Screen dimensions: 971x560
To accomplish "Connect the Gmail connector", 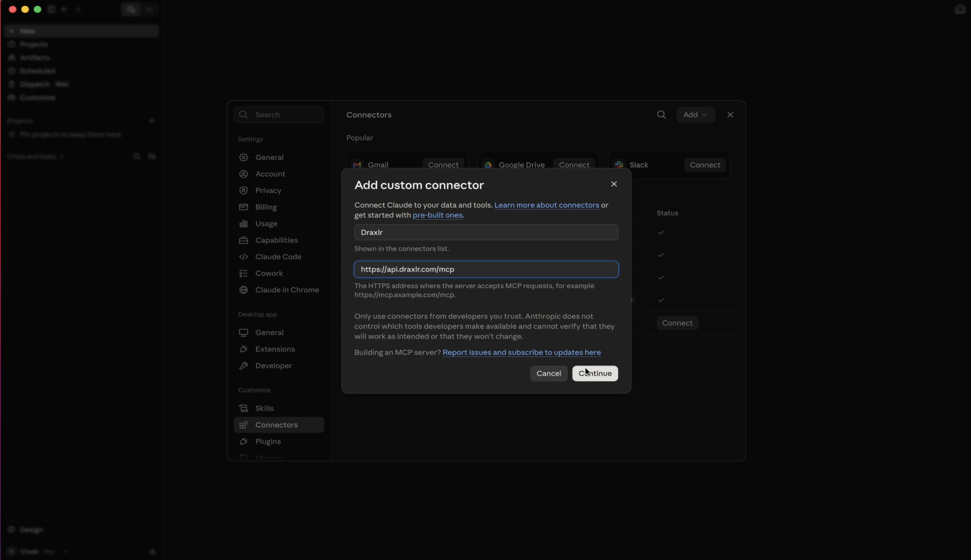I will [x=443, y=165].
